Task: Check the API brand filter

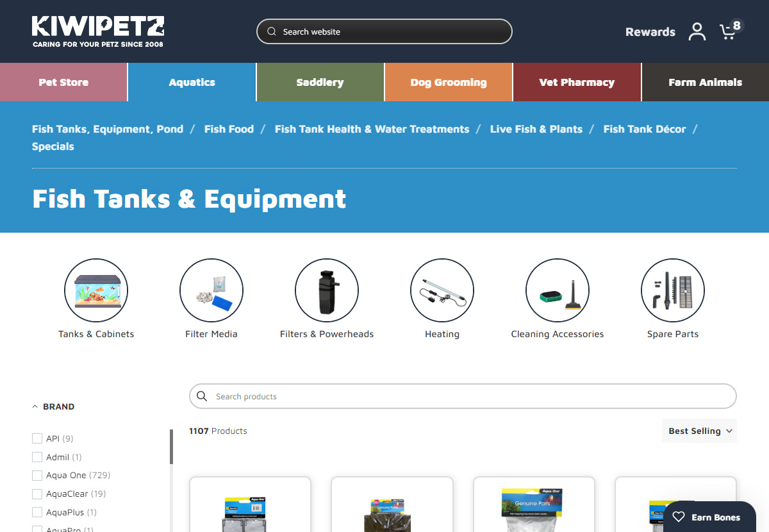Action: tap(37, 438)
